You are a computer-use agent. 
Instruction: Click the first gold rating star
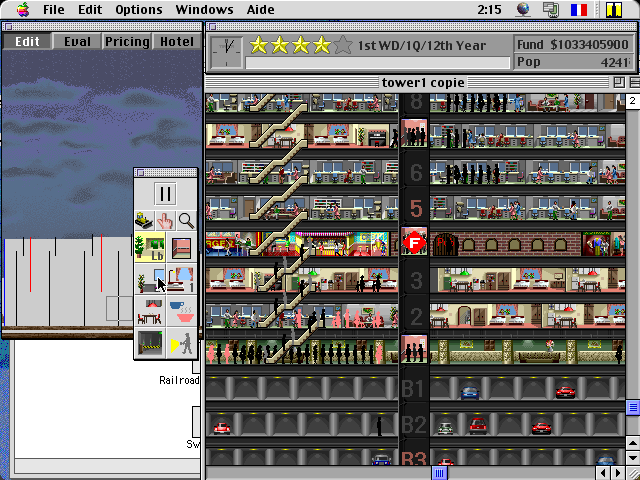tap(259, 45)
